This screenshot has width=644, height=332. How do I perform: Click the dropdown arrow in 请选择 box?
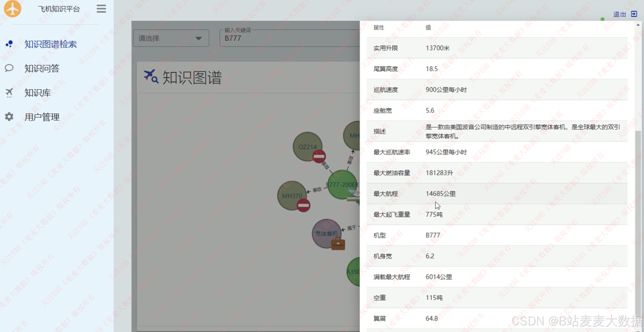click(199, 38)
